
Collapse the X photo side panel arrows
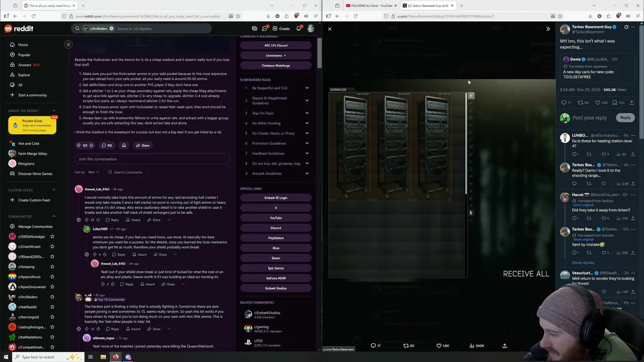pos(548,29)
